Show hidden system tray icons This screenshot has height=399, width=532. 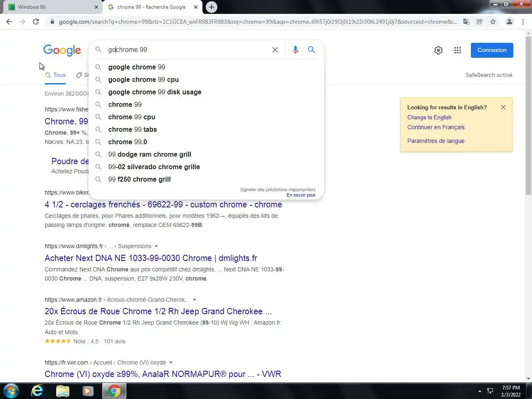480,391
